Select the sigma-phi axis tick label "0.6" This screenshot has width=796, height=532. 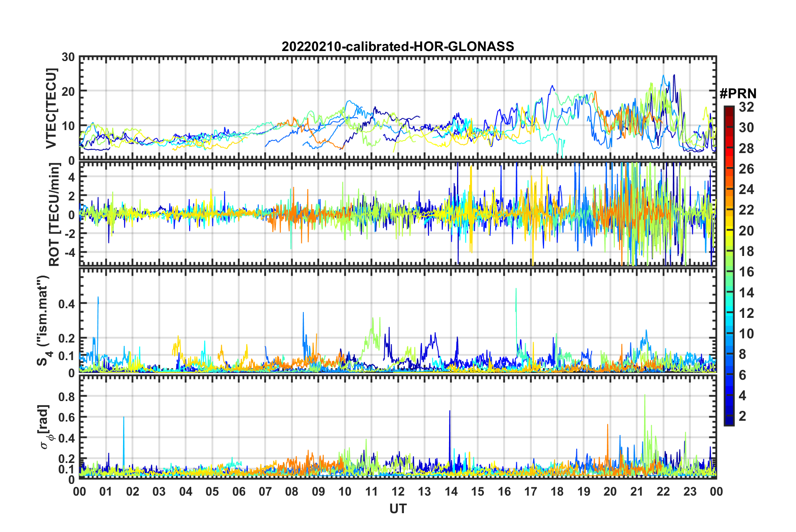tap(67, 417)
